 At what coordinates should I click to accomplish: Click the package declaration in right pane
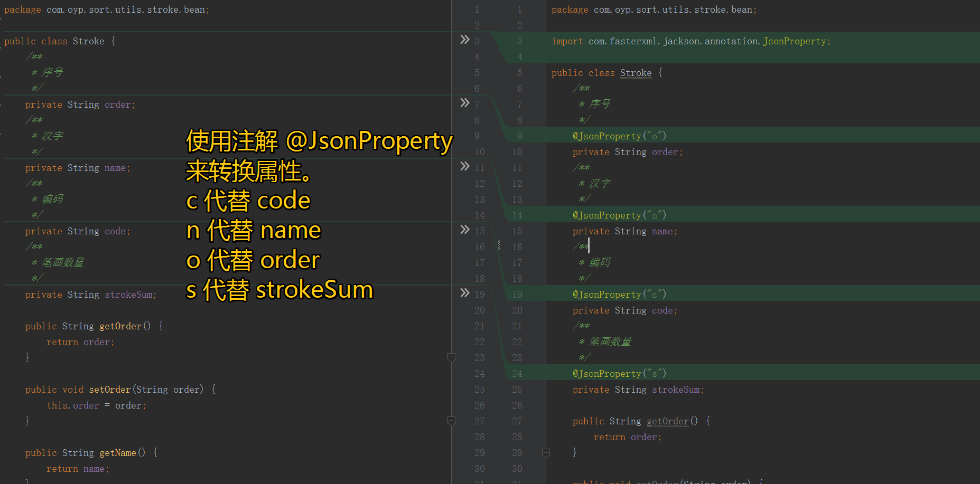pos(654,10)
